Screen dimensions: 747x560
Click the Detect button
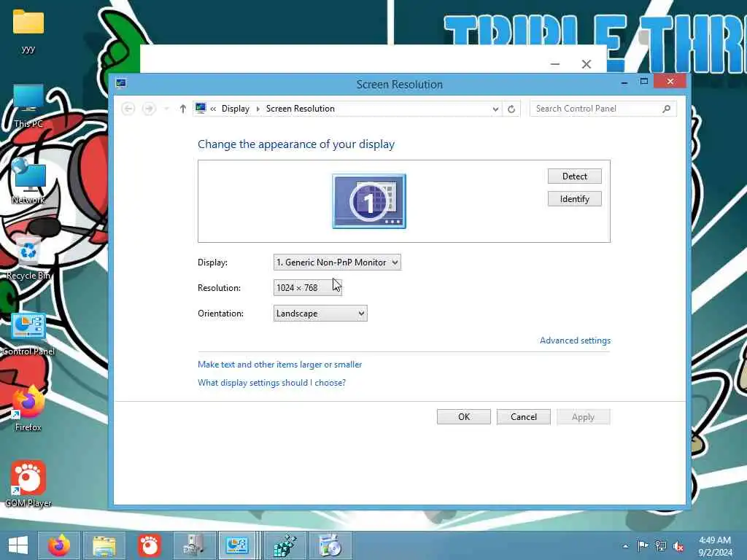click(574, 176)
